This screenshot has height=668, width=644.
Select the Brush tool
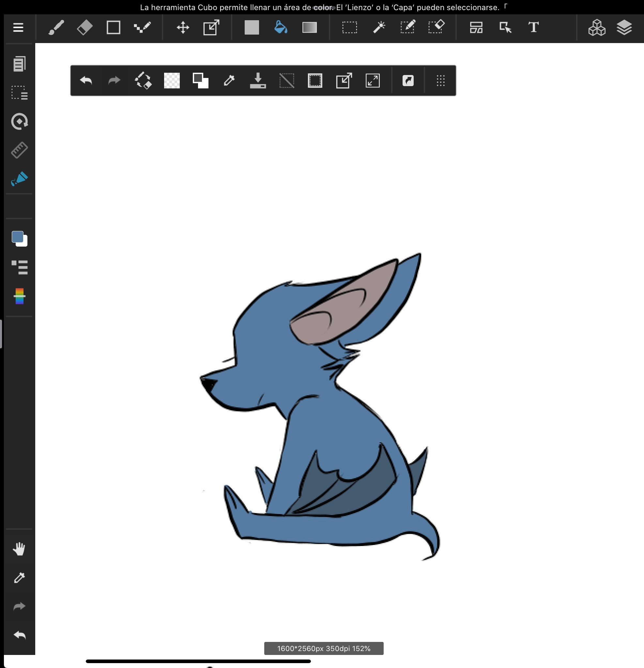click(56, 27)
